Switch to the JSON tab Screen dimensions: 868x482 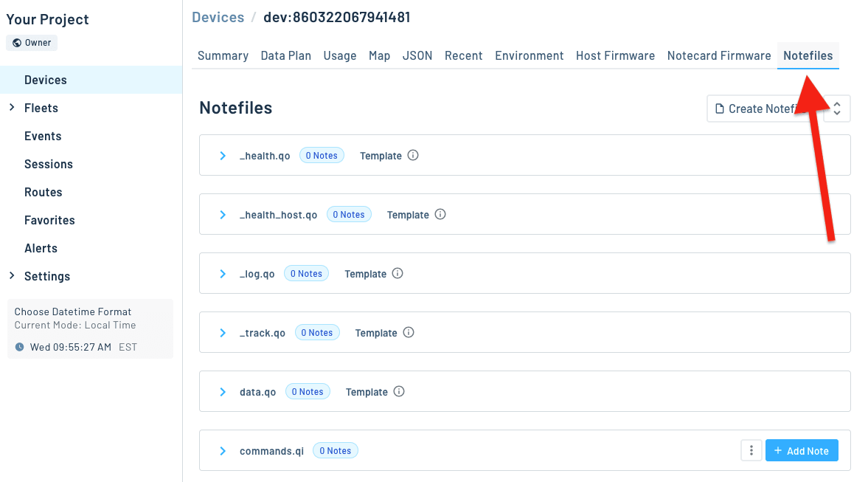(417, 55)
